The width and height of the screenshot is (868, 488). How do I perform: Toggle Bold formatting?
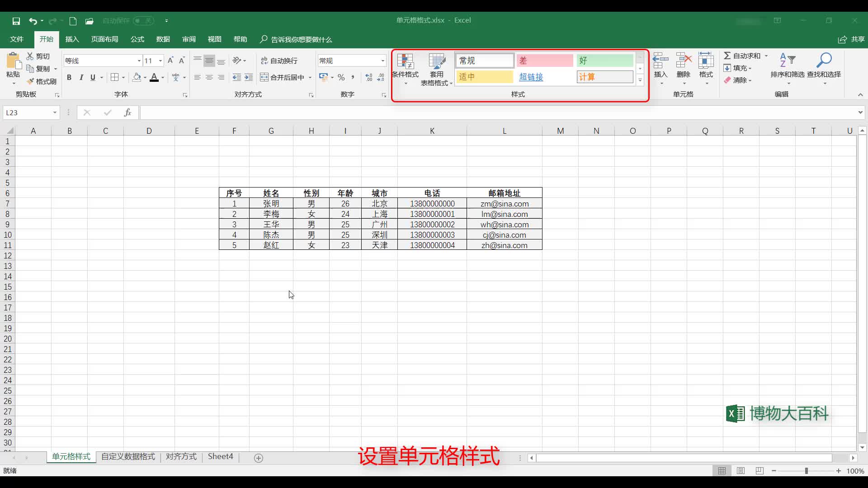pyautogui.click(x=69, y=77)
